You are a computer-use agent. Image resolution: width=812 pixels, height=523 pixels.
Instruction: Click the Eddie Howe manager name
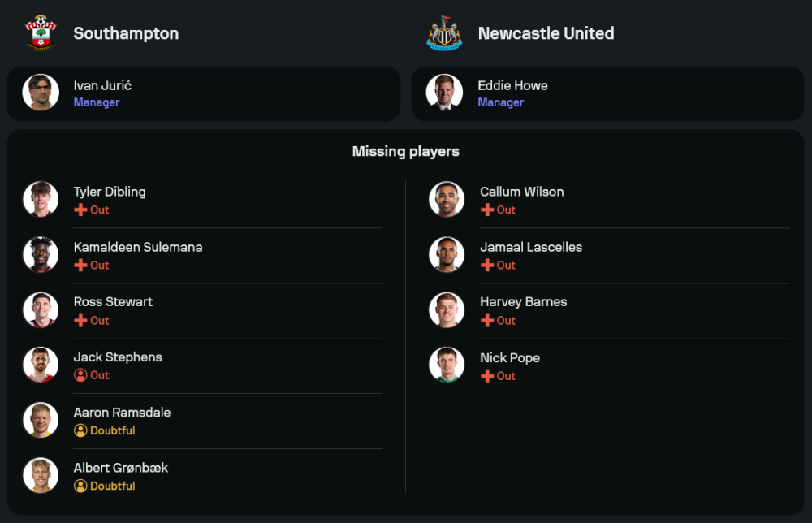coord(512,85)
